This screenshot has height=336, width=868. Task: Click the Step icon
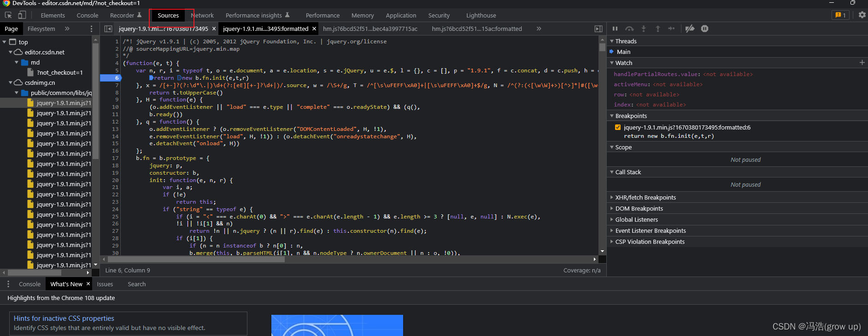(671, 29)
